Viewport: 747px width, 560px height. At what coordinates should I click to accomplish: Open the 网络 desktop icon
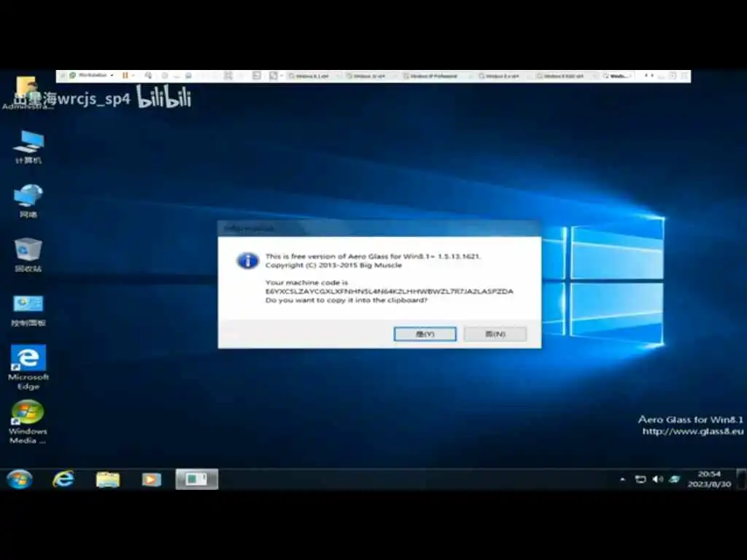(x=28, y=201)
